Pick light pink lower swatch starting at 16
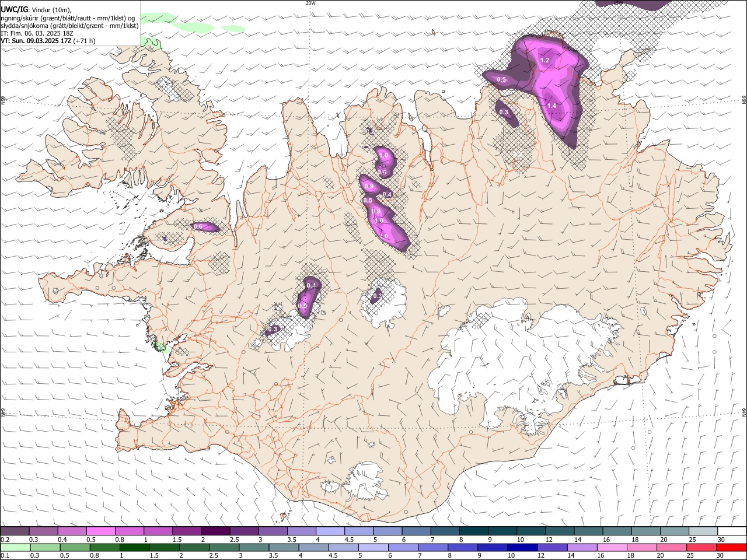This screenshot has height=560, width=747. 612,547
